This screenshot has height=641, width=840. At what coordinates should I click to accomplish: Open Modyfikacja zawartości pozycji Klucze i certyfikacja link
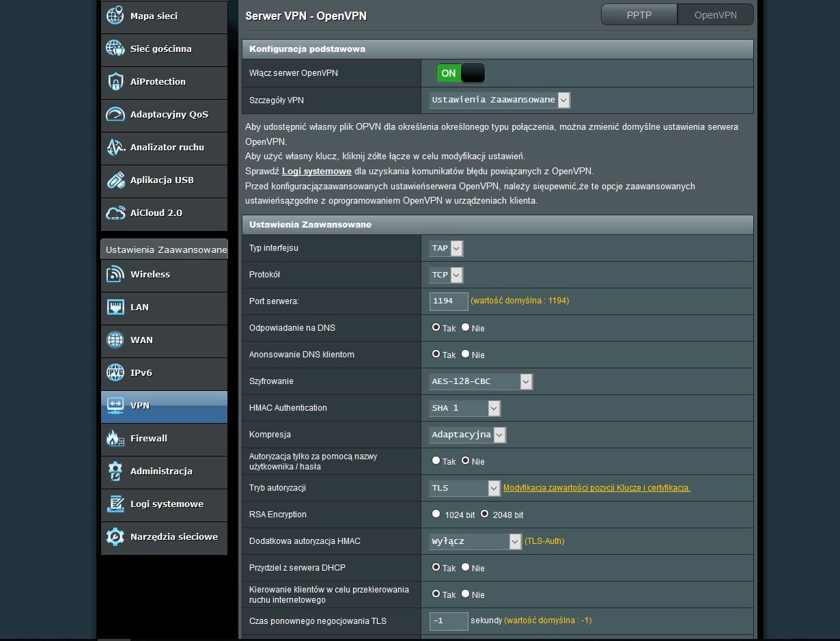coord(597,488)
